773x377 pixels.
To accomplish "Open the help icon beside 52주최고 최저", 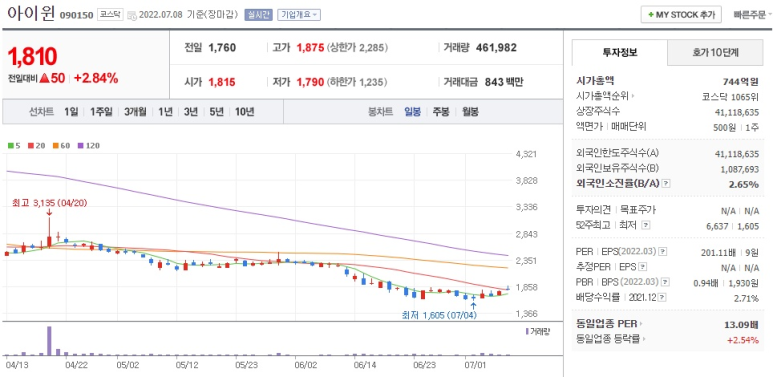I will coord(645,225).
